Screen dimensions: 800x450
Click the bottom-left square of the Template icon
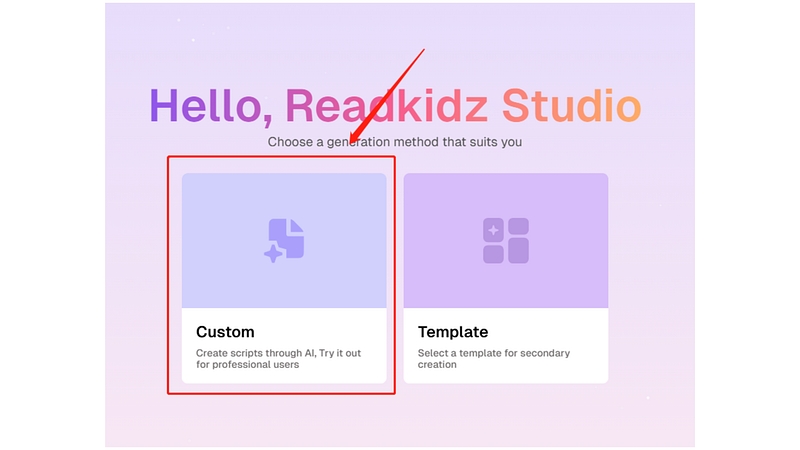pos(494,253)
